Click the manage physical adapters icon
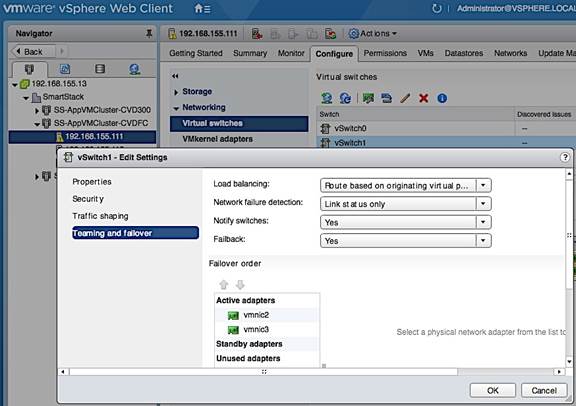This screenshot has height=406, width=576. pyautogui.click(x=368, y=98)
